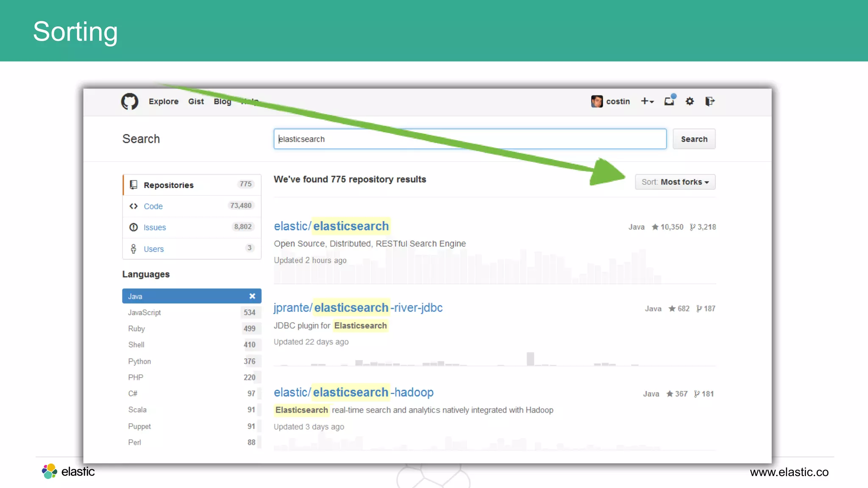
Task: Click the 'We've found 775 repository results' heading
Action: tap(350, 179)
